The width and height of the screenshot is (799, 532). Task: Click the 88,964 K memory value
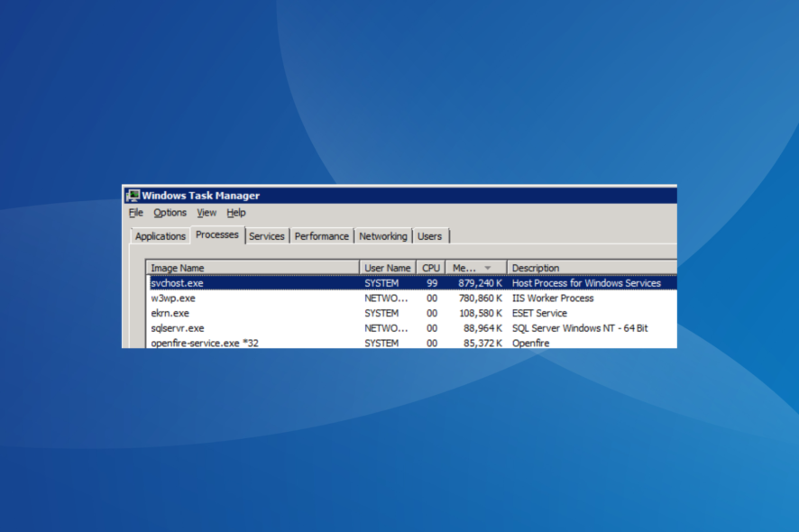pos(482,328)
